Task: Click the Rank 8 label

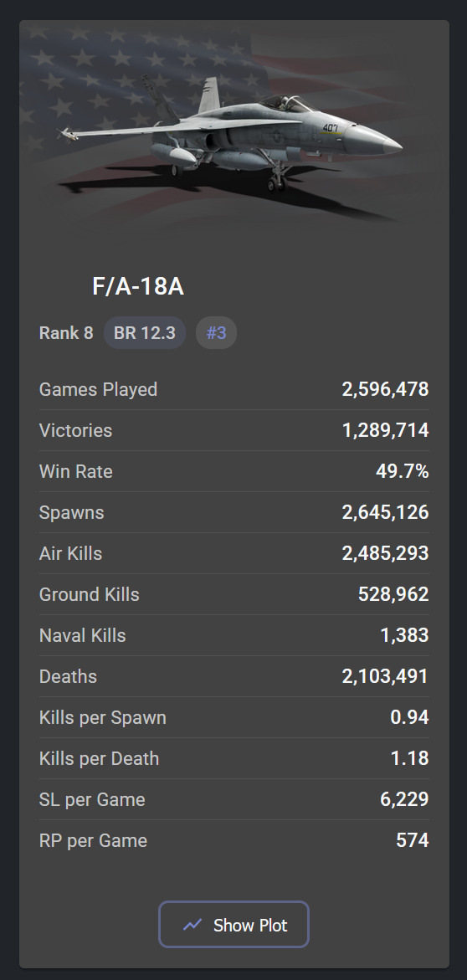Action: coord(65,332)
